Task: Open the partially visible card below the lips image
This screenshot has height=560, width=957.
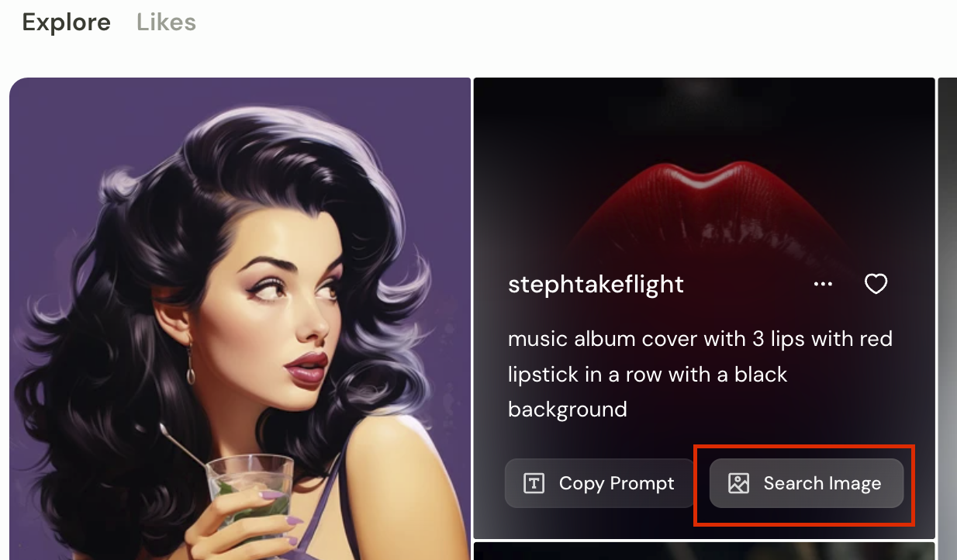Action: pyautogui.click(x=703, y=551)
